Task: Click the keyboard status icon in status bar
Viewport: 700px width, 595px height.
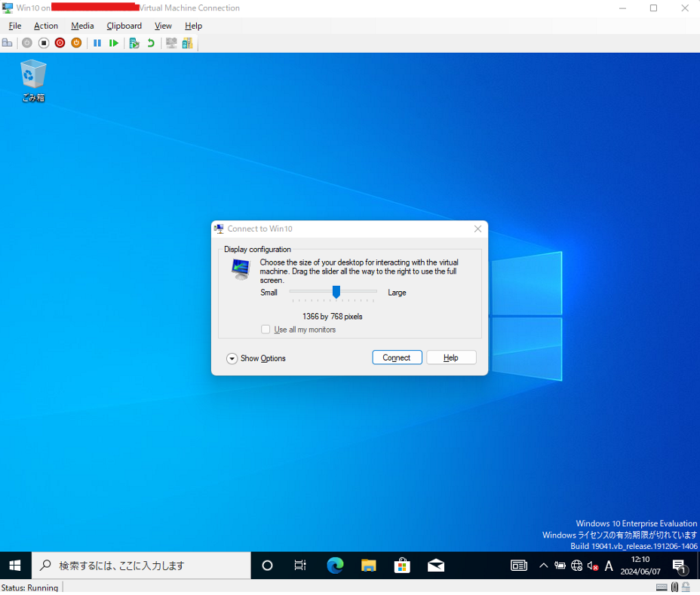Action: [662, 587]
